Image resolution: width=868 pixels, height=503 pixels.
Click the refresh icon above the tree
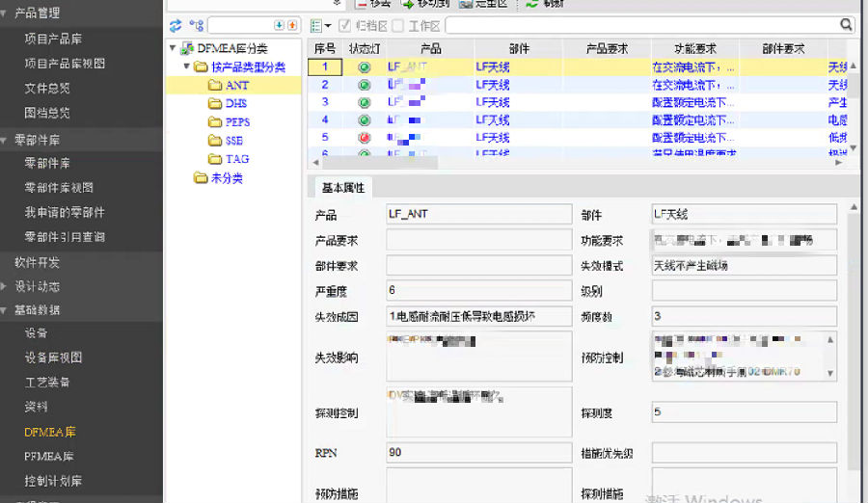[x=176, y=25]
